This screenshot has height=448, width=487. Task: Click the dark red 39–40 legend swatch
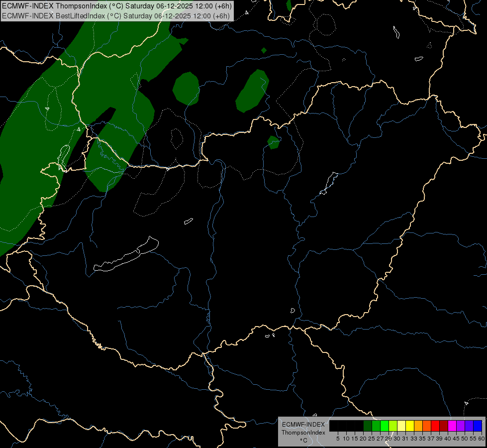coord(444,426)
